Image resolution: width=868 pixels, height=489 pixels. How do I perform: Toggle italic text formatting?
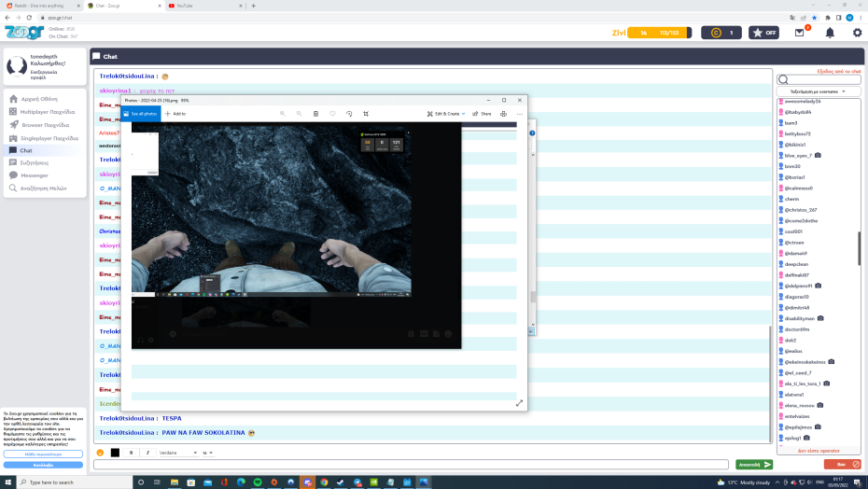pos(147,453)
